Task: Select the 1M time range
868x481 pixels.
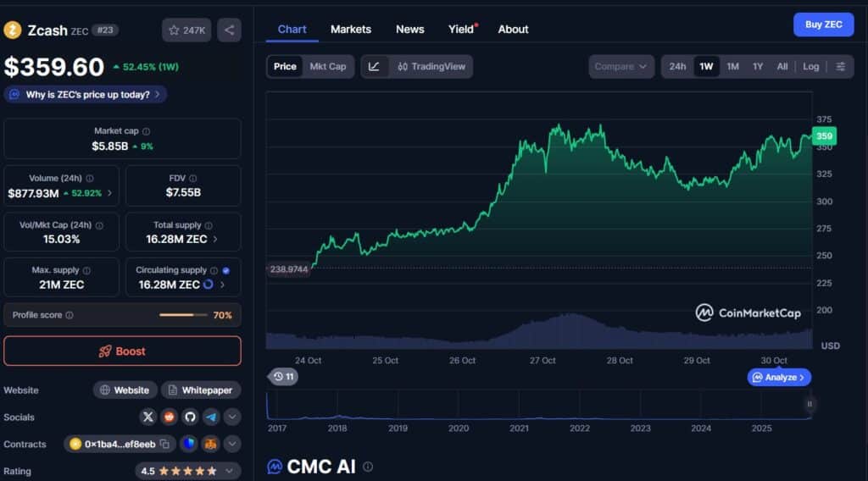Action: click(732, 66)
